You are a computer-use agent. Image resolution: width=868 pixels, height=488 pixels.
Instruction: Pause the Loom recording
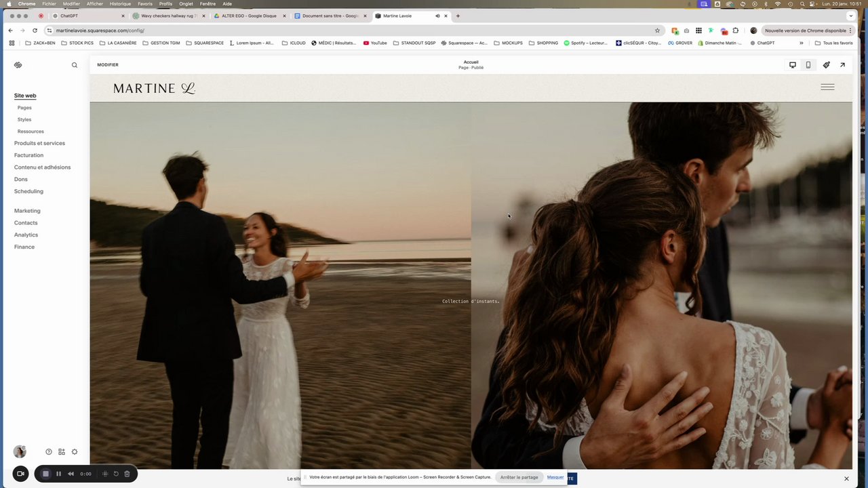tap(58, 474)
